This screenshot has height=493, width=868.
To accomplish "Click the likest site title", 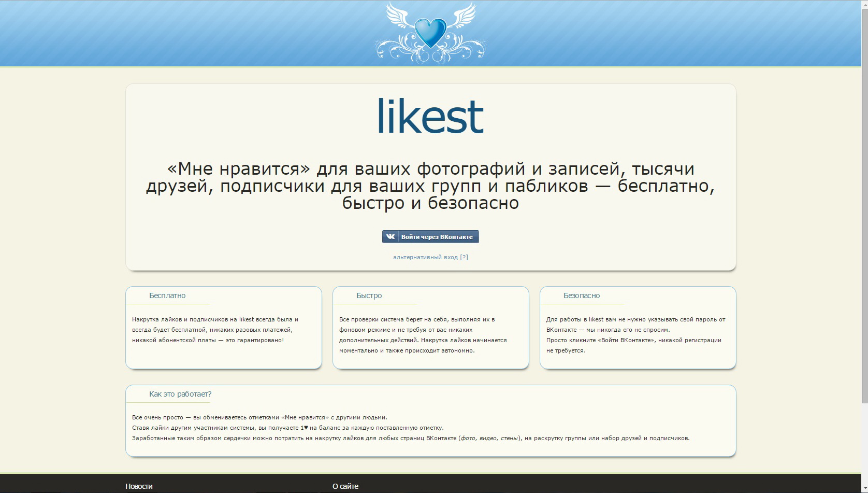I will (x=430, y=116).
